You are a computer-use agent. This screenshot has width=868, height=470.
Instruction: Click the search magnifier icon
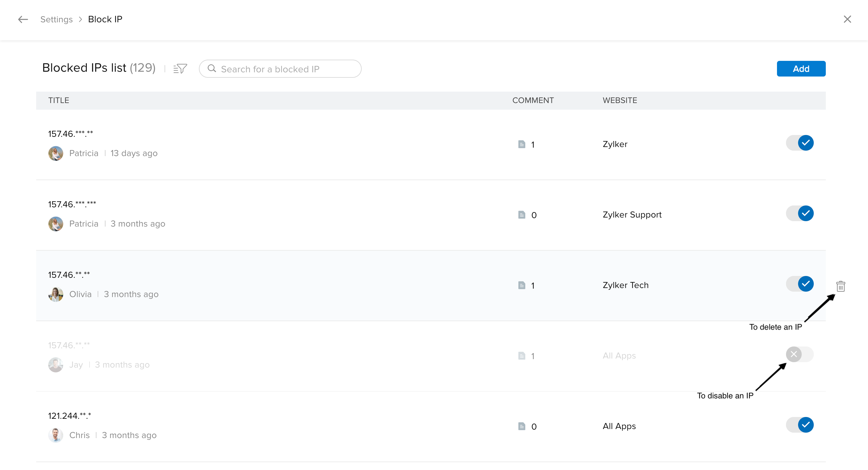coord(212,69)
